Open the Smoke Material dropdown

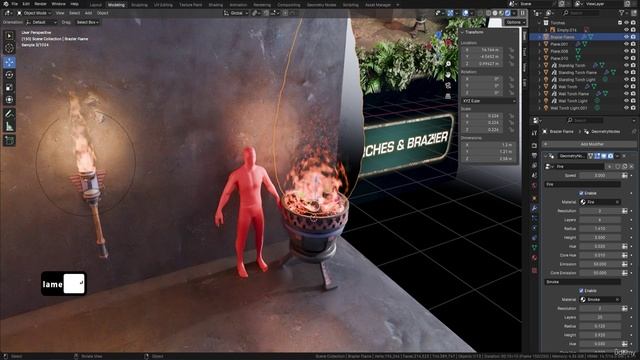[x=600, y=300]
